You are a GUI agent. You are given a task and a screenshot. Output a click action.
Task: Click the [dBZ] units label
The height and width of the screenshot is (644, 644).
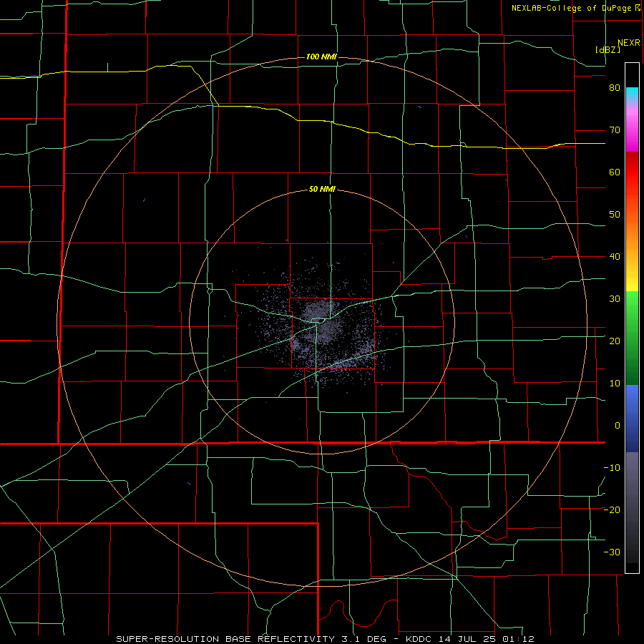coord(608,49)
